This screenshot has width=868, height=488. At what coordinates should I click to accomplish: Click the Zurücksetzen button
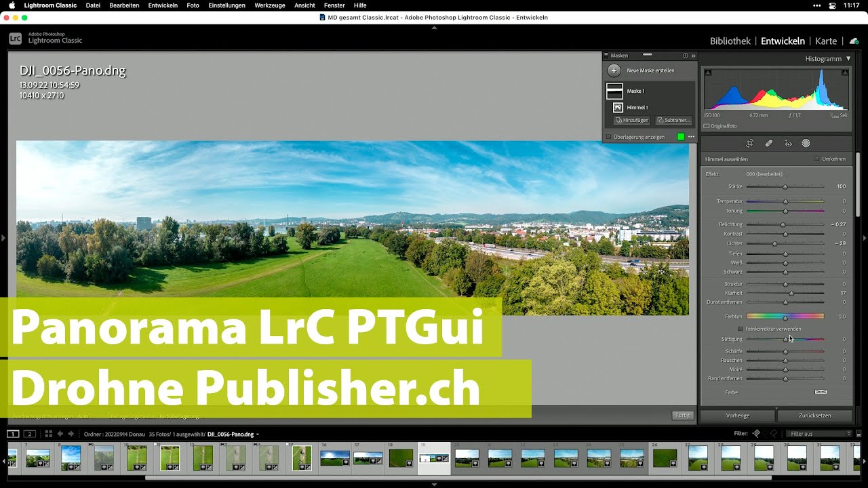[x=815, y=415]
